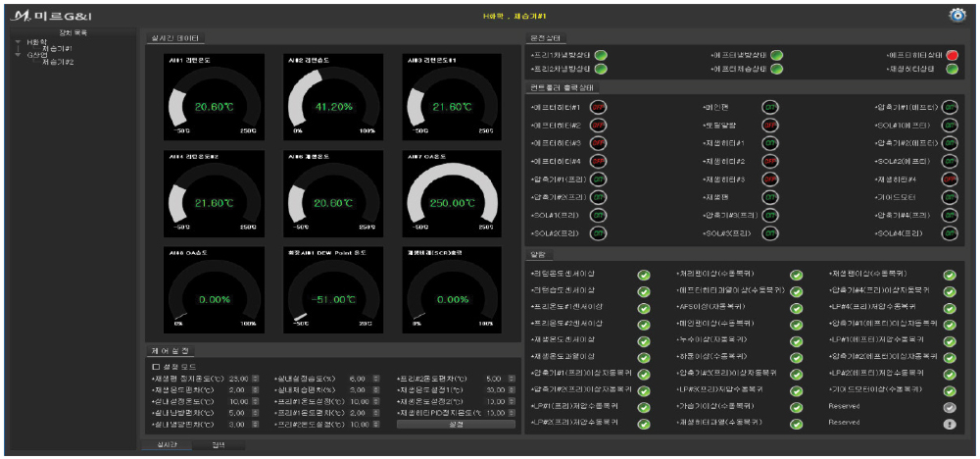Click the 토탈알람 OFF indicator
The height and width of the screenshot is (459, 980).
[770, 126]
